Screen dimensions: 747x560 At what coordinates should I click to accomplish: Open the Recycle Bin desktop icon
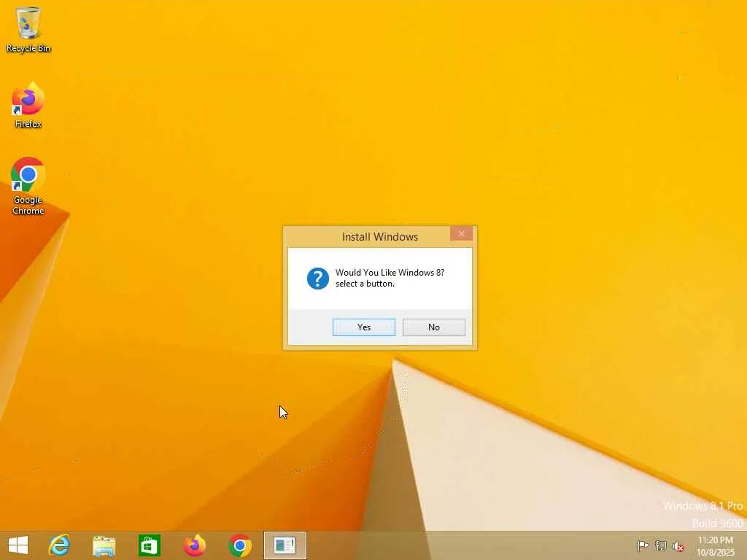[28, 29]
